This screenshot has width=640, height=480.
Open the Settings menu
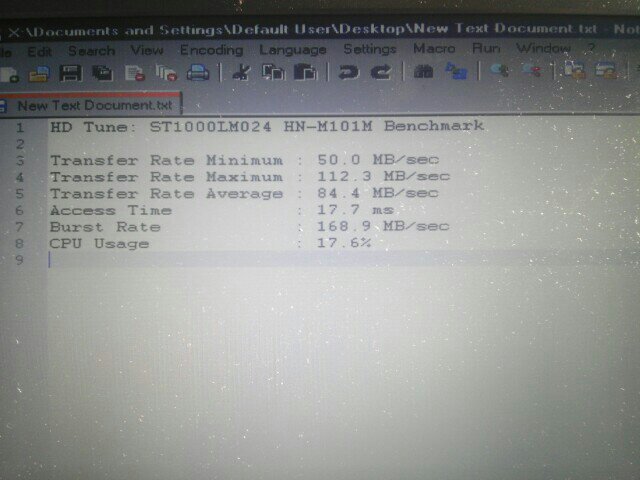tap(370, 49)
